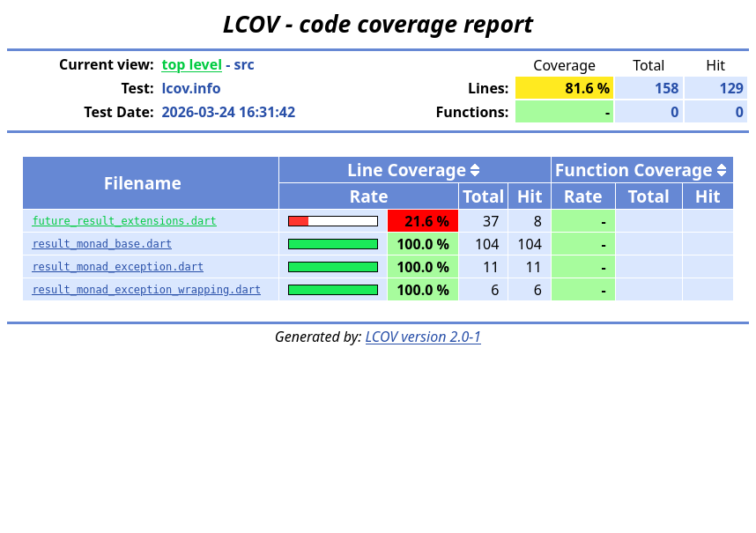Click the Line Coverage header text
Image resolution: width=756 pixels, height=533 pixels.
point(405,171)
